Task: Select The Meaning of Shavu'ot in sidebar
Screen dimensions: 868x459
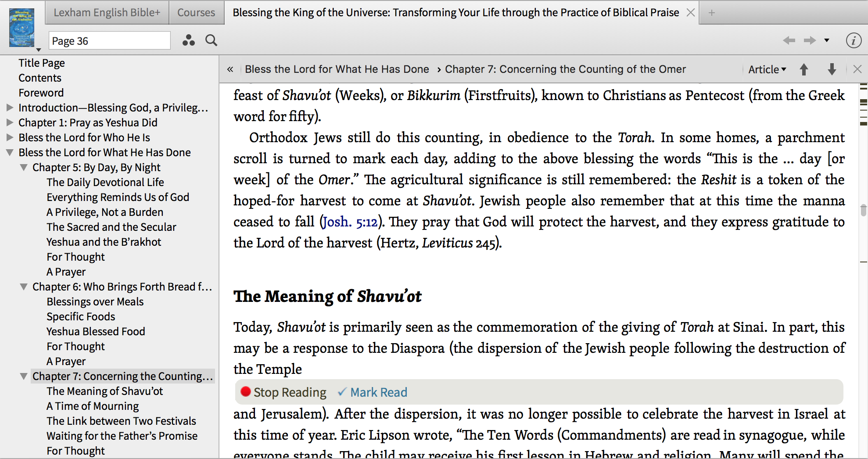Action: [105, 391]
